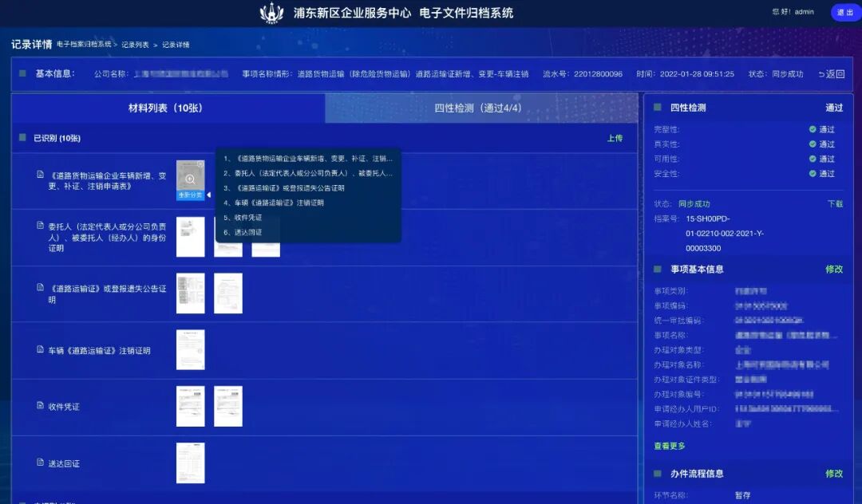Click the system logo emblem in the header

(x=272, y=13)
